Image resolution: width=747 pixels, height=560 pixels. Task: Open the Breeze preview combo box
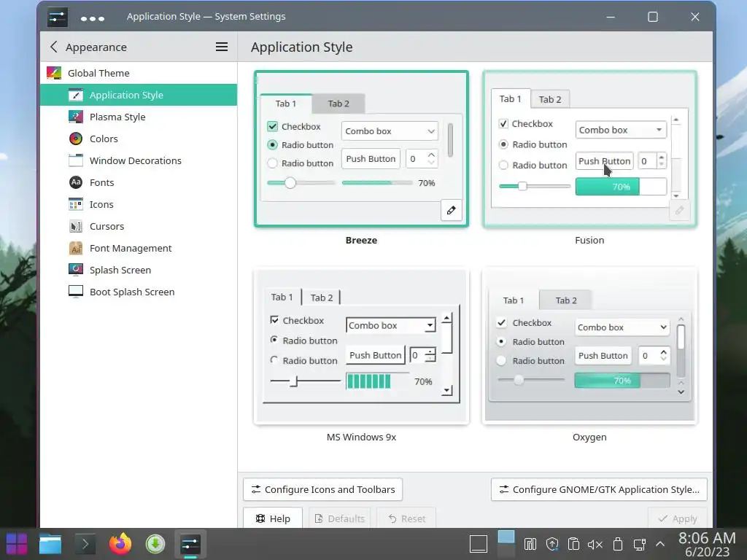[390, 131]
